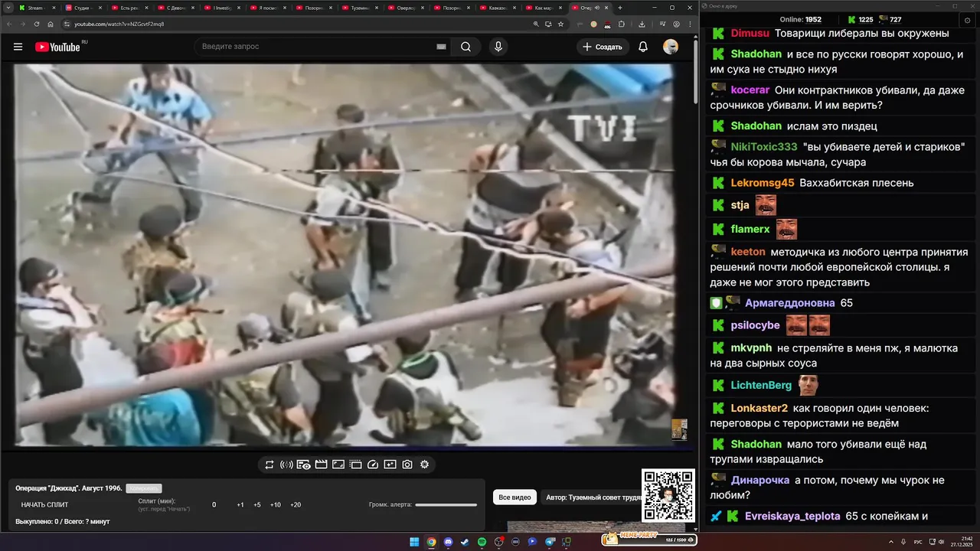Click the Создать create button

click(603, 47)
